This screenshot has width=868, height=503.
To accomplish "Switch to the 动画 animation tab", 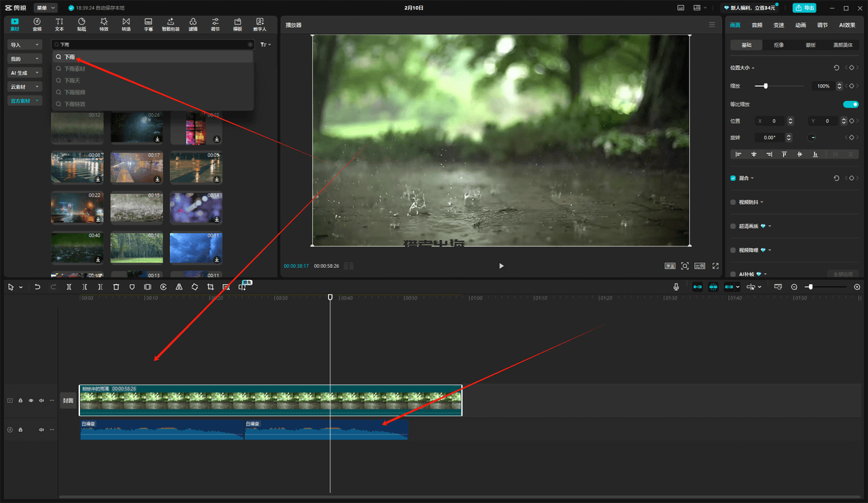I will point(801,25).
